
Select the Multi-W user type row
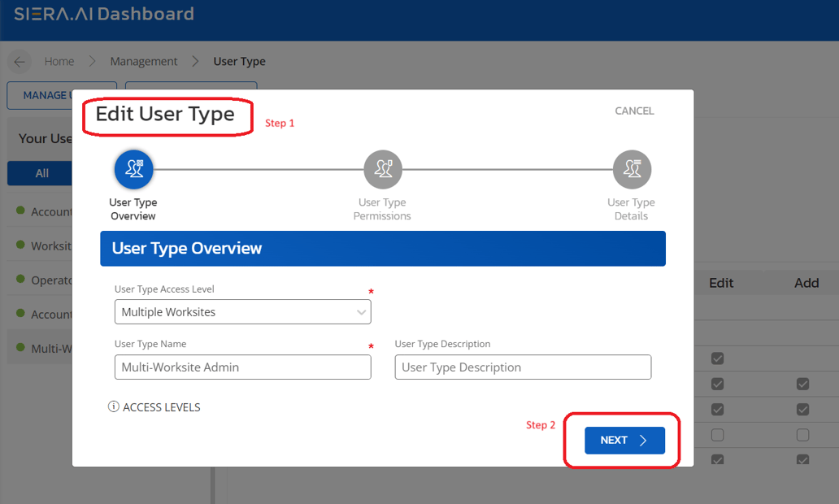(x=40, y=348)
